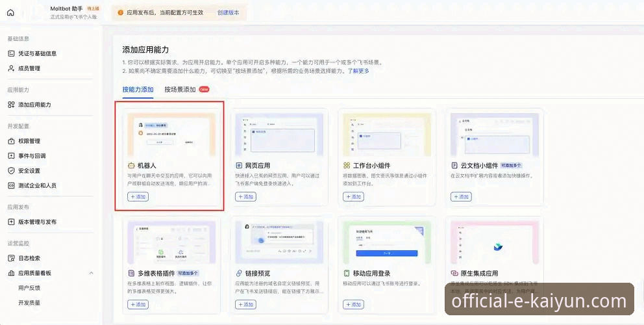The width and height of the screenshot is (644, 325).
Task: Switch to the 按场景添加 tab
Action: pyautogui.click(x=180, y=89)
